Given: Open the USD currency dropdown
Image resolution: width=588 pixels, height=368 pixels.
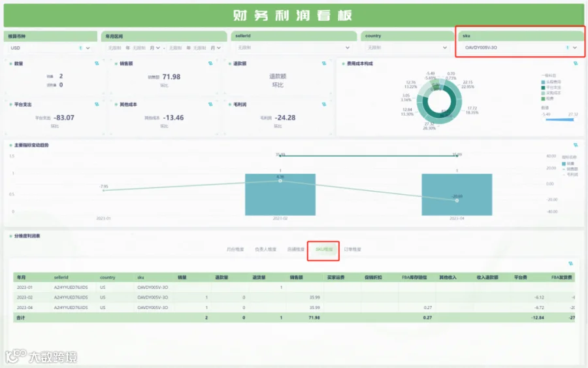Looking at the screenshot, I should [50, 48].
